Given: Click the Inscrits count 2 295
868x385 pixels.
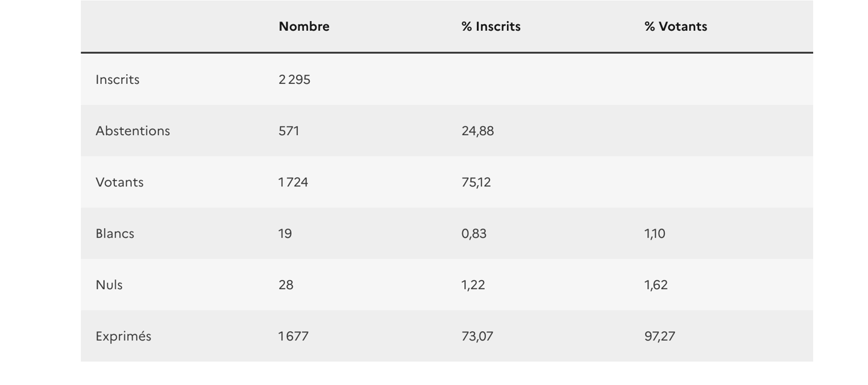Looking at the screenshot, I should pos(294,80).
